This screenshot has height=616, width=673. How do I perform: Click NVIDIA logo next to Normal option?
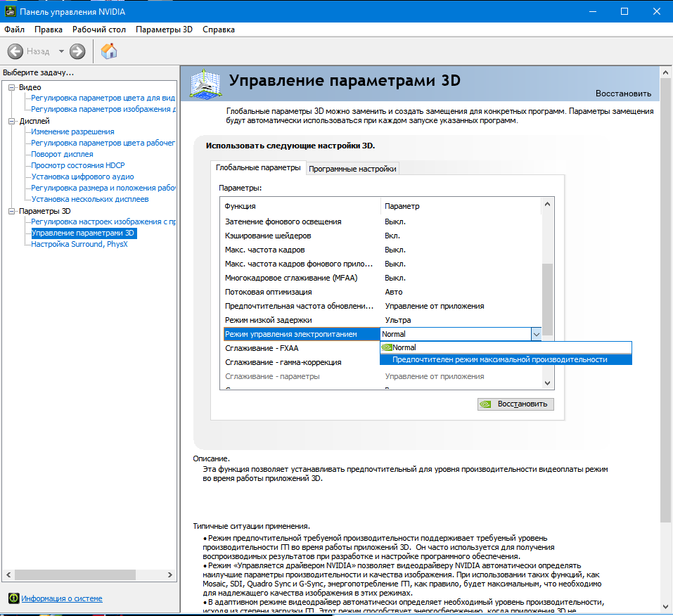coord(387,347)
